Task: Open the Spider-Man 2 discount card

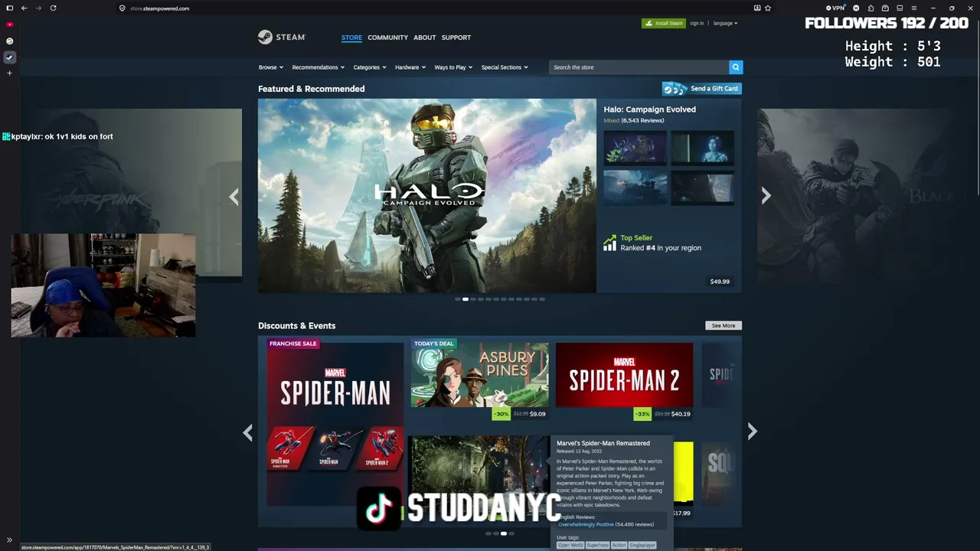Action: 624,381
